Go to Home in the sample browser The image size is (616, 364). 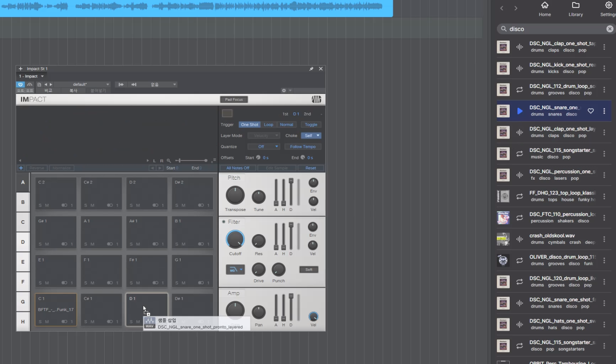pyautogui.click(x=545, y=9)
